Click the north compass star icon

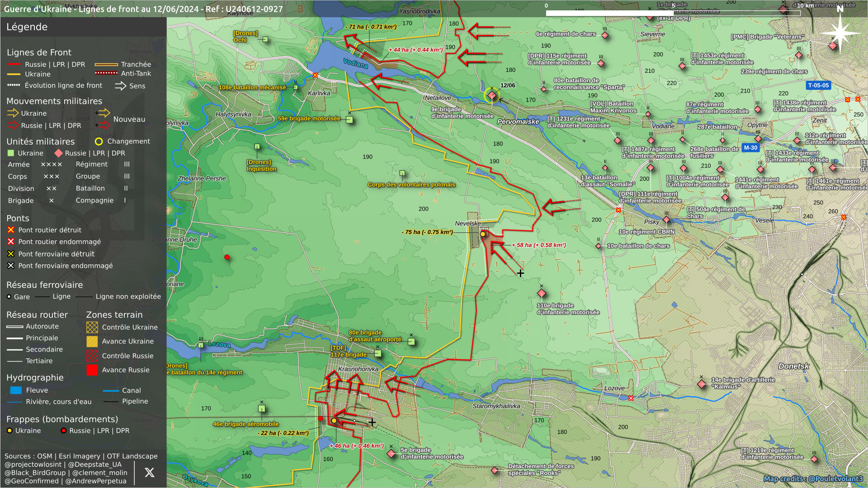click(x=840, y=33)
